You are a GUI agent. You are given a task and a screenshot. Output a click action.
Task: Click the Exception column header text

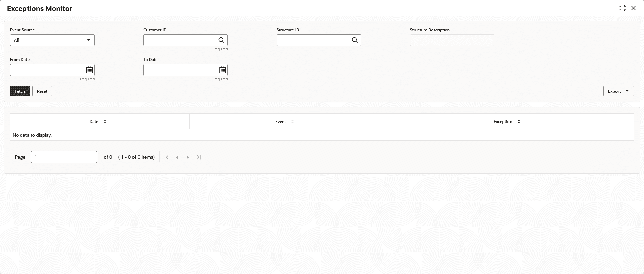pos(503,122)
